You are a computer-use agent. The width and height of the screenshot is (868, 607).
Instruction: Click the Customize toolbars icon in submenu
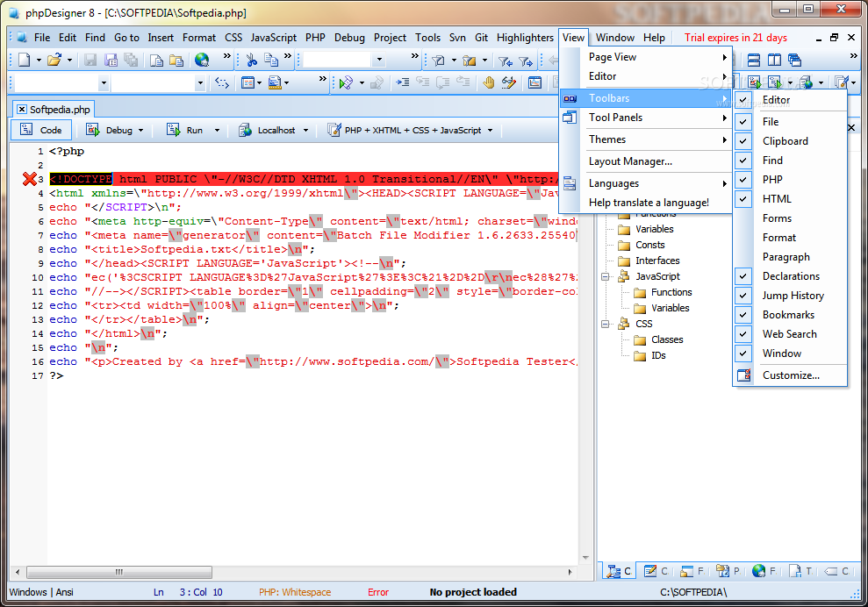(744, 375)
